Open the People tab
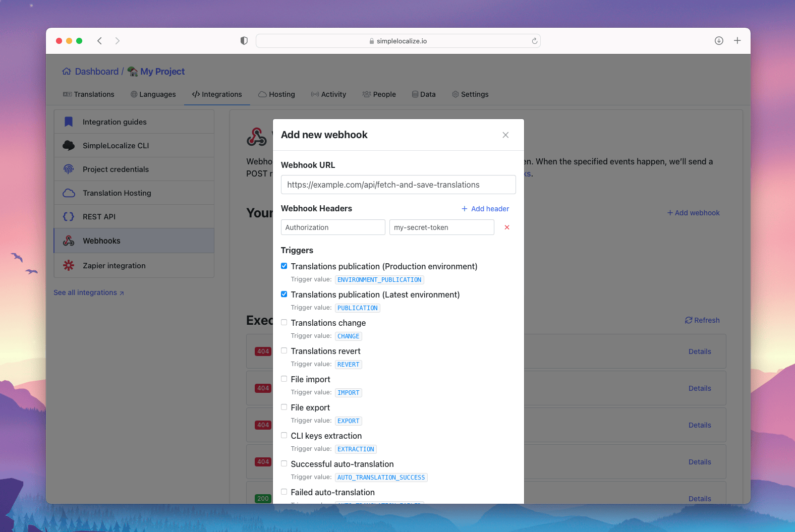 click(x=379, y=94)
